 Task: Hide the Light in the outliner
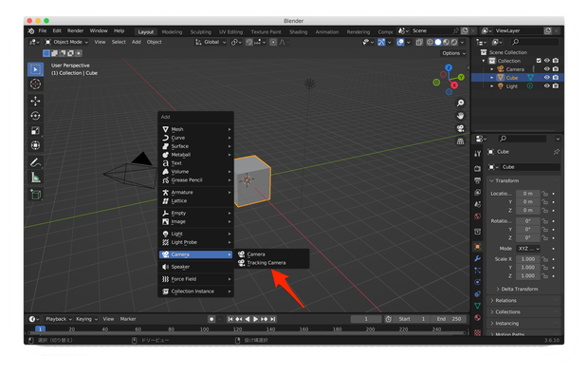(x=547, y=86)
